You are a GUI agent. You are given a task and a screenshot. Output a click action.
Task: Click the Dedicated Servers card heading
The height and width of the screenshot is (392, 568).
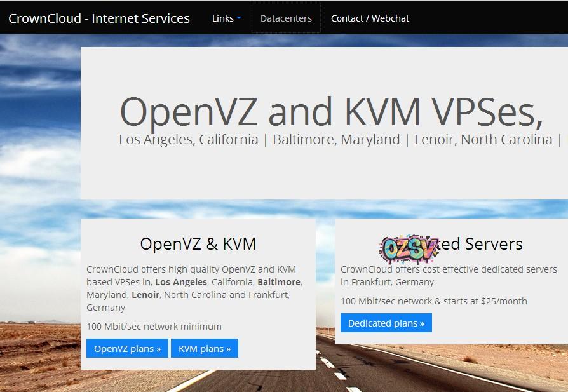(451, 244)
